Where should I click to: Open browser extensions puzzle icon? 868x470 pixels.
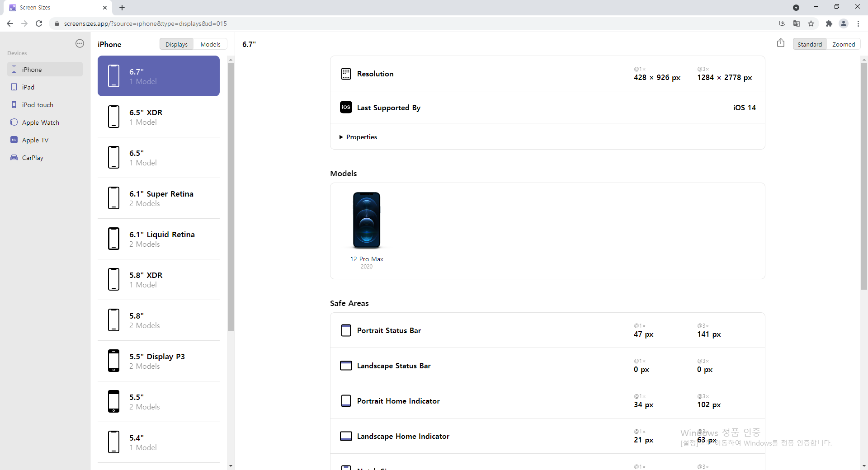[829, 23]
